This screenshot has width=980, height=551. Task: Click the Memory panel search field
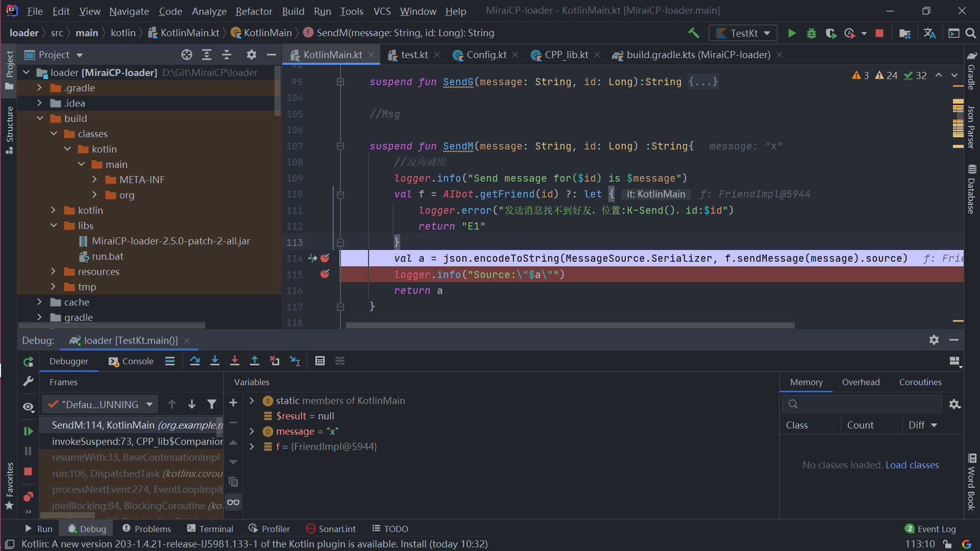[x=863, y=404]
